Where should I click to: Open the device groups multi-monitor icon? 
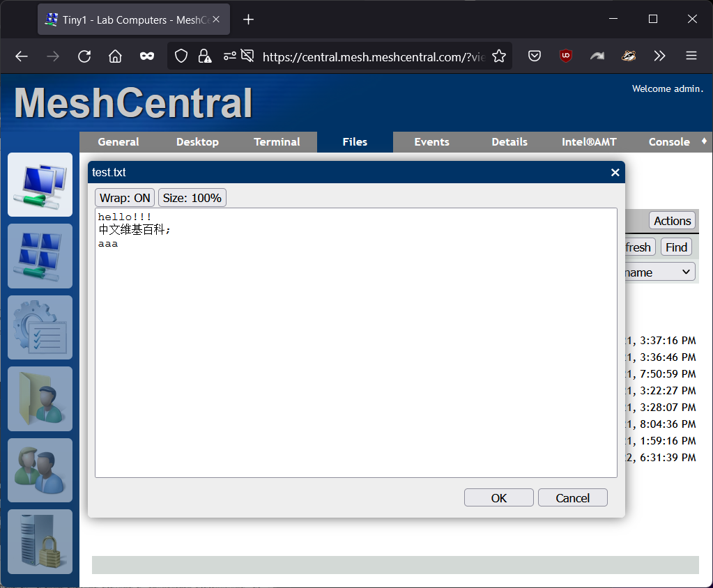(x=40, y=256)
